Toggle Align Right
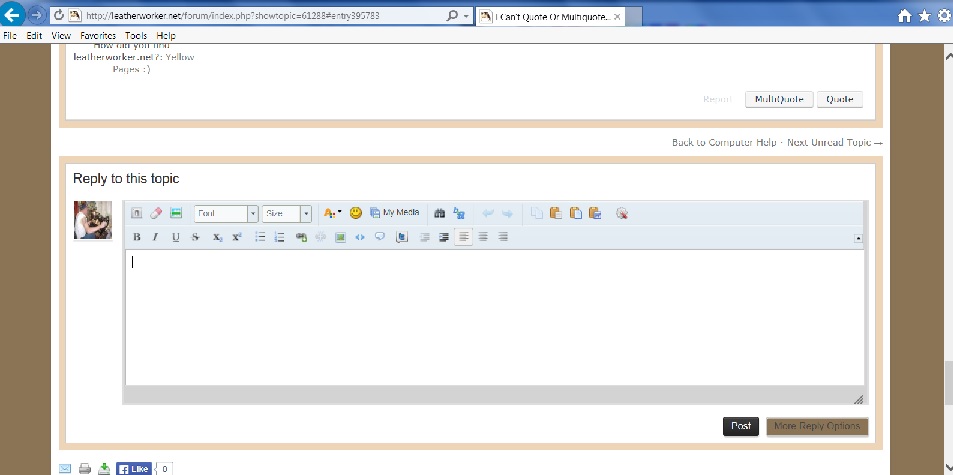Viewport: 953px width, 475px height. (503, 237)
